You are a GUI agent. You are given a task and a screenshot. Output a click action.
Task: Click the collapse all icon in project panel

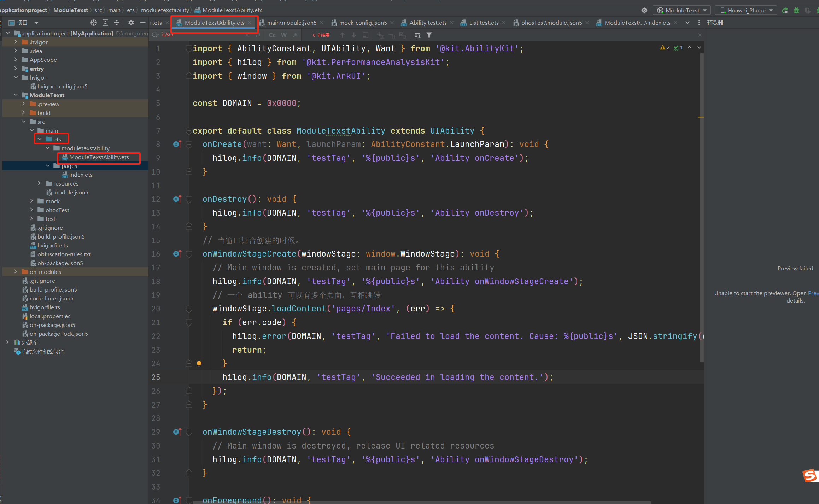coord(117,23)
